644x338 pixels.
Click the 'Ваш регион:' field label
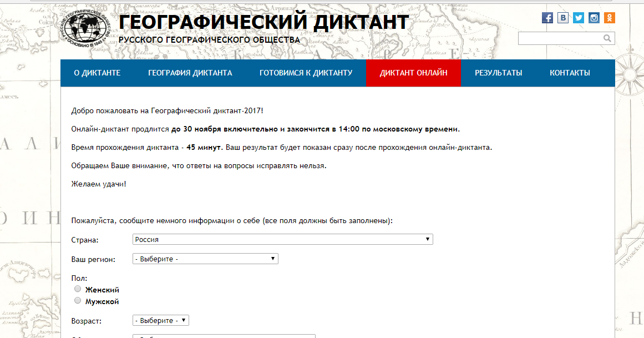(93, 259)
